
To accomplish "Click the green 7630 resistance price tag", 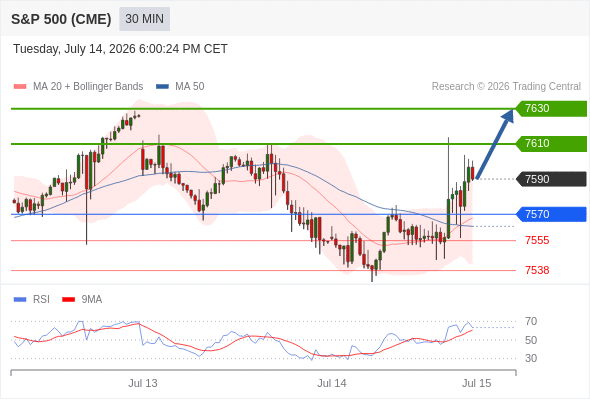I will (x=551, y=108).
